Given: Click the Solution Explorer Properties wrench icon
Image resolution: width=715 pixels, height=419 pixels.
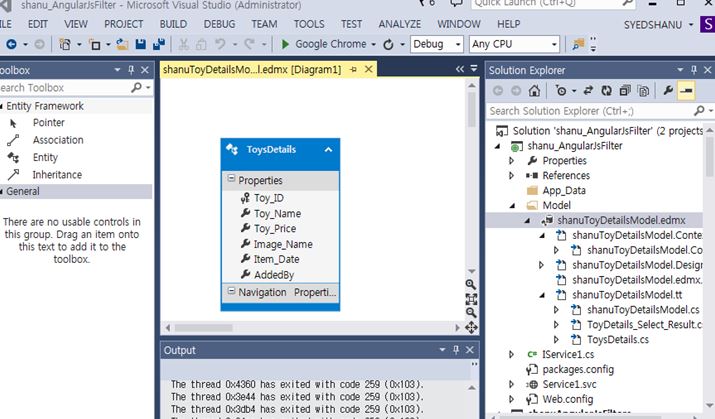Looking at the screenshot, I should click(668, 91).
